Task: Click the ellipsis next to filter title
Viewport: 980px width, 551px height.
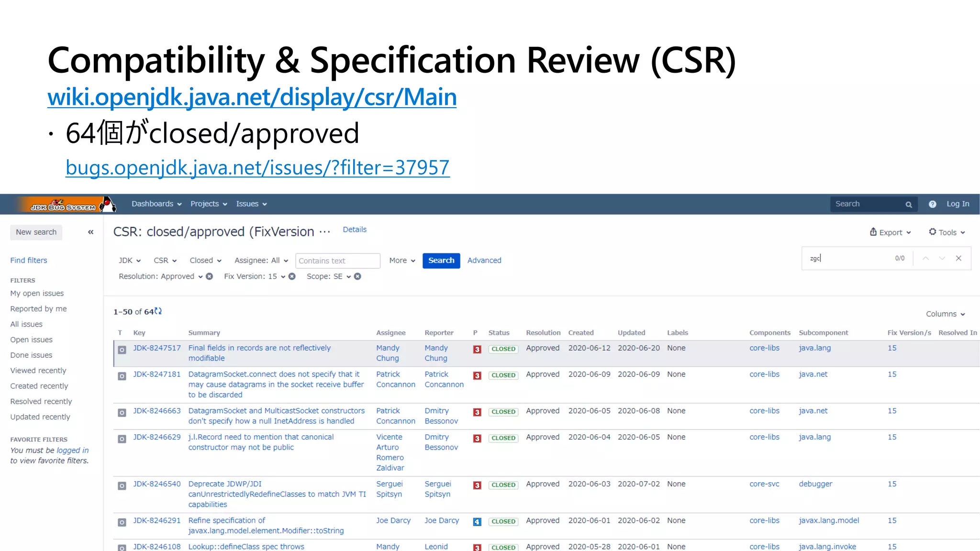Action: click(325, 232)
